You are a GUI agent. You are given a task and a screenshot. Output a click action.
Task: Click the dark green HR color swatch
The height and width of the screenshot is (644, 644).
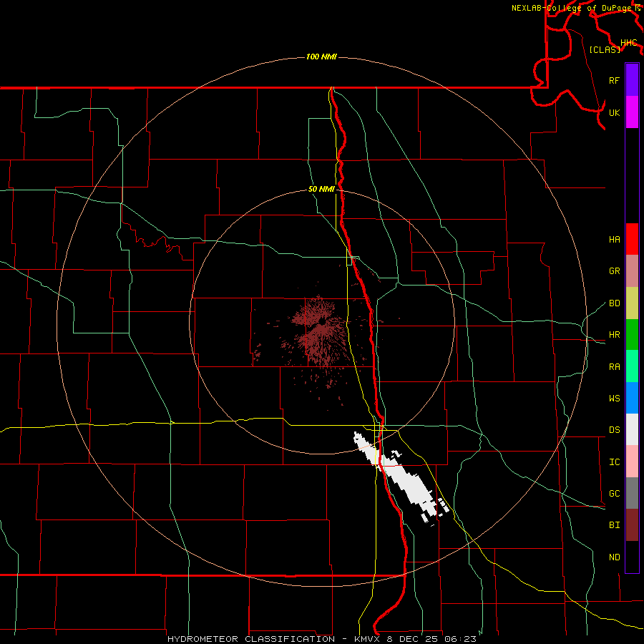point(632,334)
